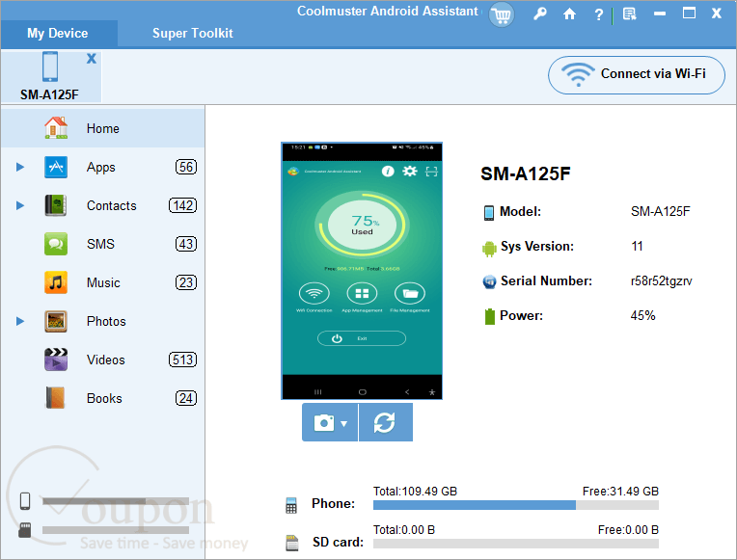Screen dimensions: 737x560
Task: Open the screenshot dropdown arrow
Action: coord(344,423)
